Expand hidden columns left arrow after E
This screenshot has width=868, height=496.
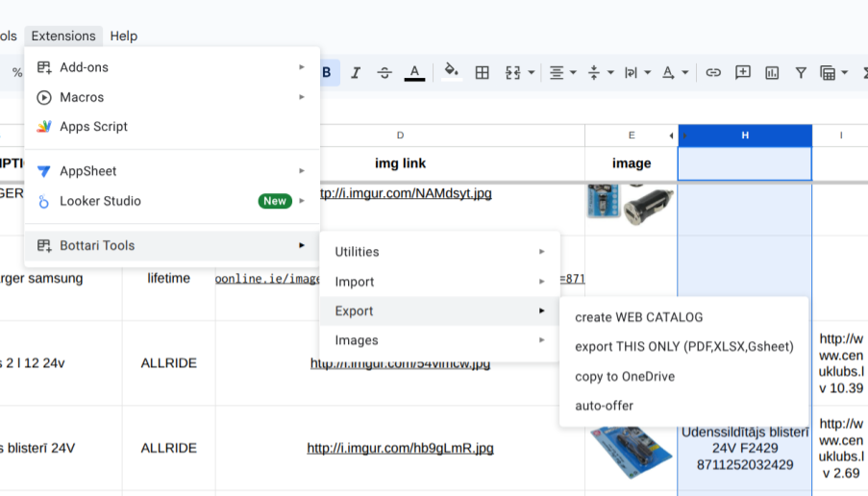(x=672, y=136)
